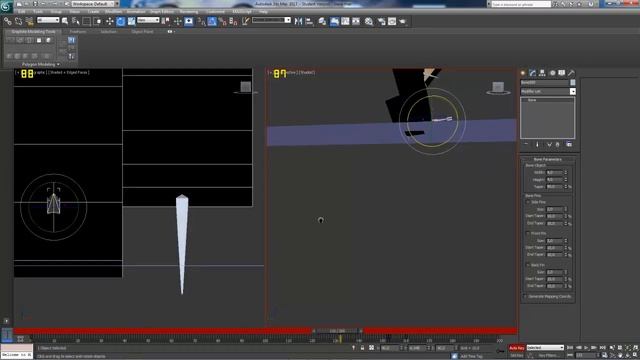Enable the Back Fin checkbox
Screen dimensions: 640x360
528,265
